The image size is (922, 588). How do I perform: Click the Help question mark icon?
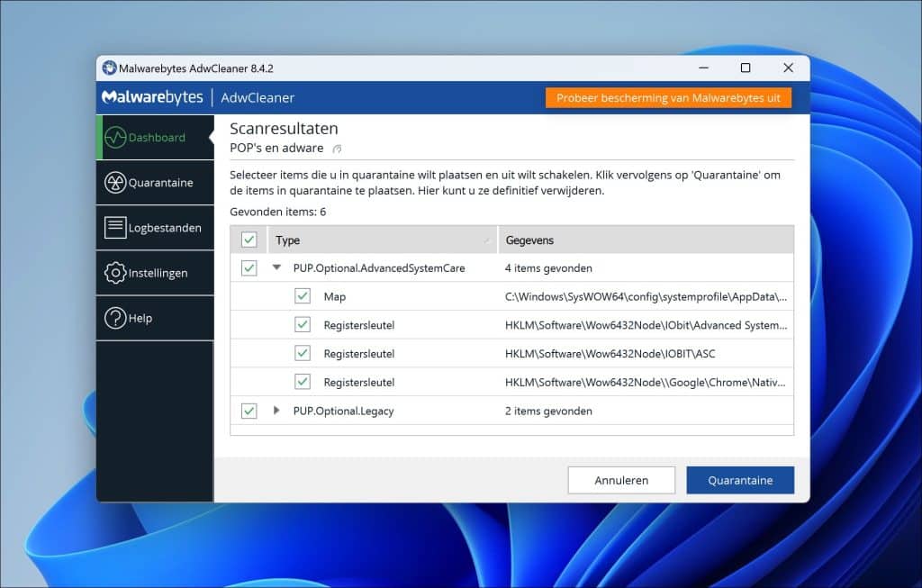115,318
